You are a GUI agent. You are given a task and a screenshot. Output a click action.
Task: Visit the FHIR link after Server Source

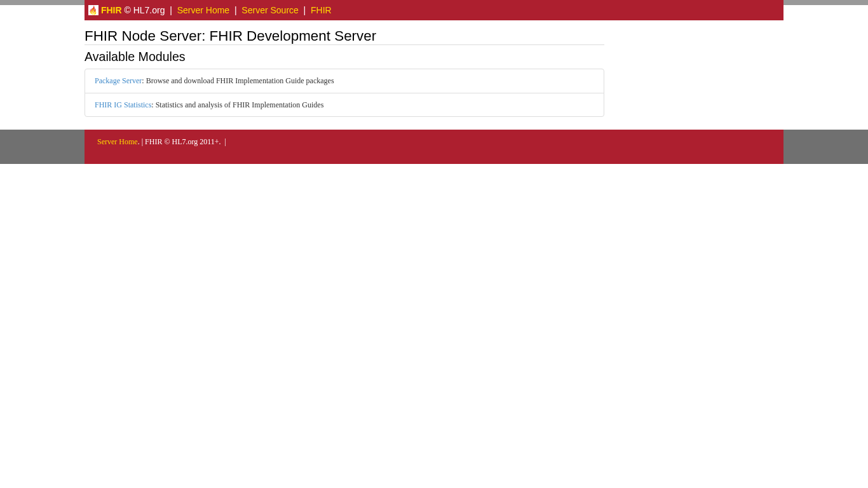(x=321, y=10)
